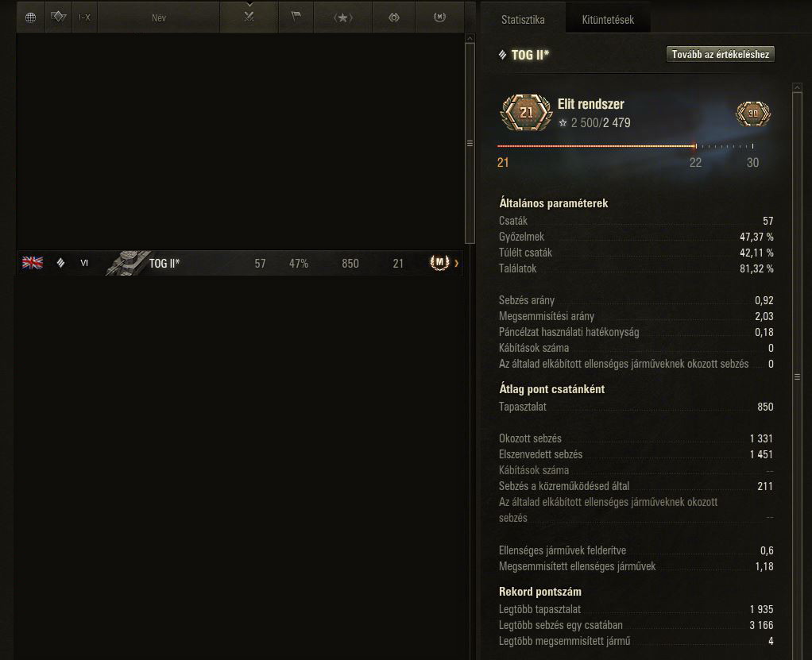The width and height of the screenshot is (812, 660).
Task: Sort by the average experience star icon
Action: click(x=342, y=17)
